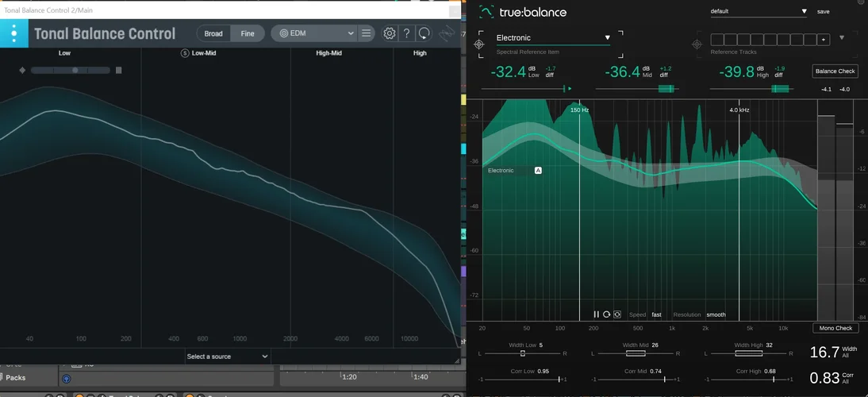
Task: Toggle the Mono Check button
Action: point(835,328)
